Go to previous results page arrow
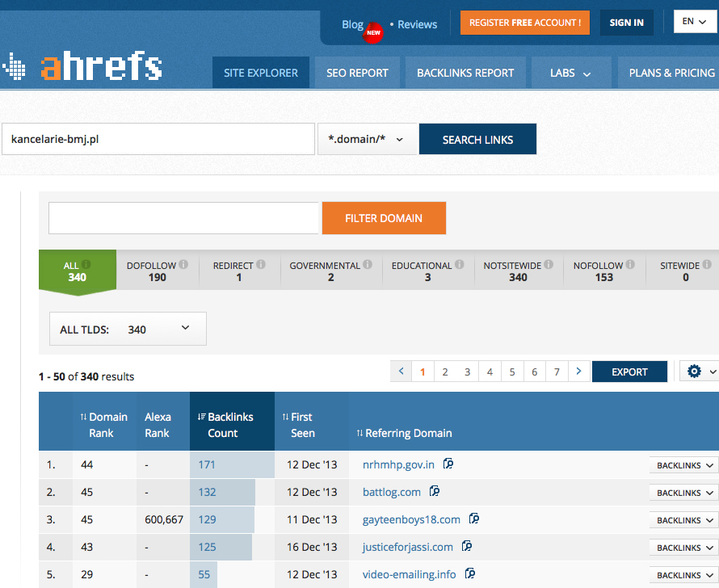The height and width of the screenshot is (588, 719). click(402, 372)
